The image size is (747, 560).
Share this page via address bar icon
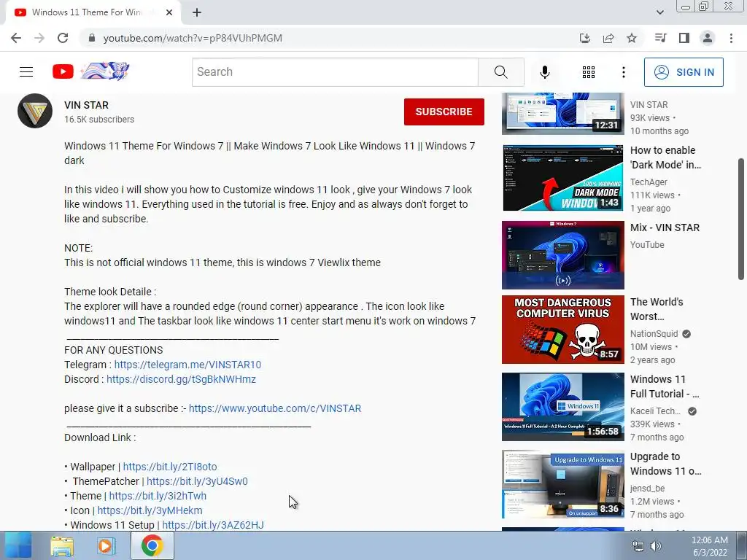tap(608, 38)
